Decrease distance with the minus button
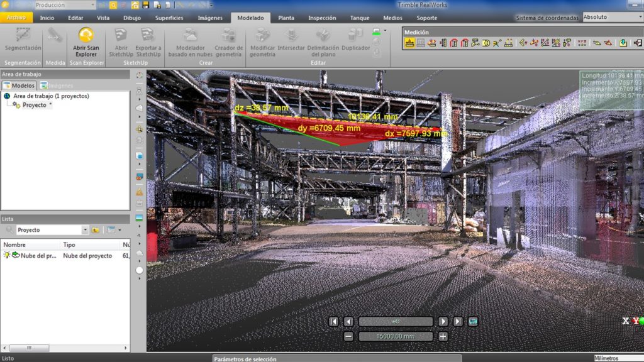Image resolution: width=644 pixels, height=362 pixels. 349,336
